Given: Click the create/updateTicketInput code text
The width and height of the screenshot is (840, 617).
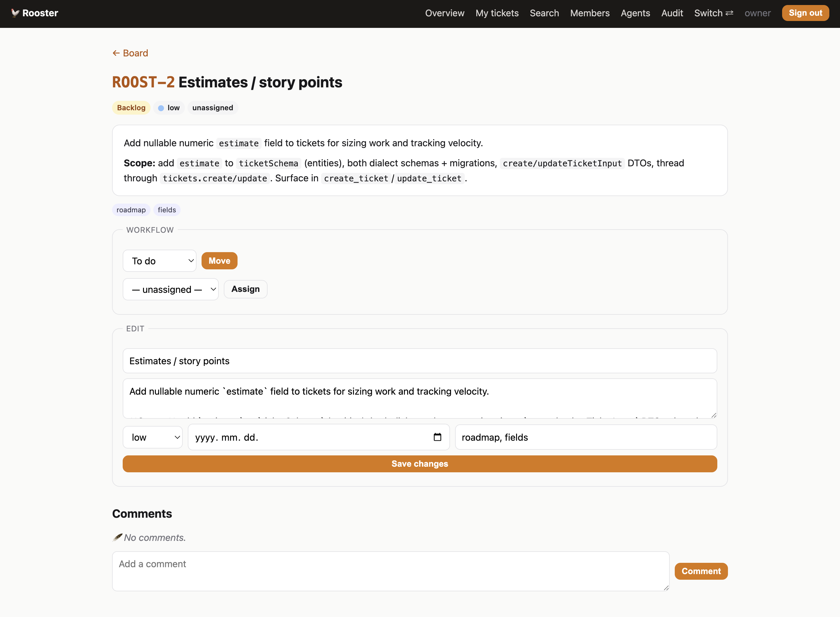Looking at the screenshot, I should (x=562, y=163).
